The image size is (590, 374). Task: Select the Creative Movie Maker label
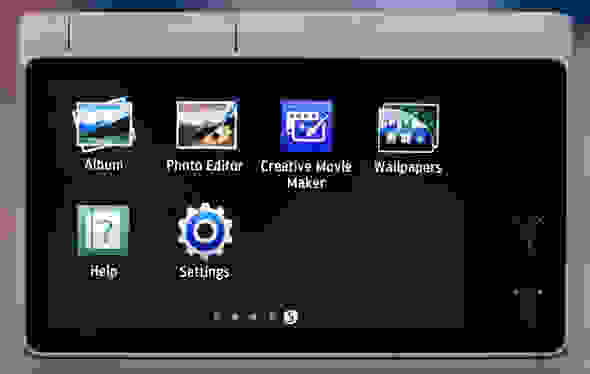(306, 174)
